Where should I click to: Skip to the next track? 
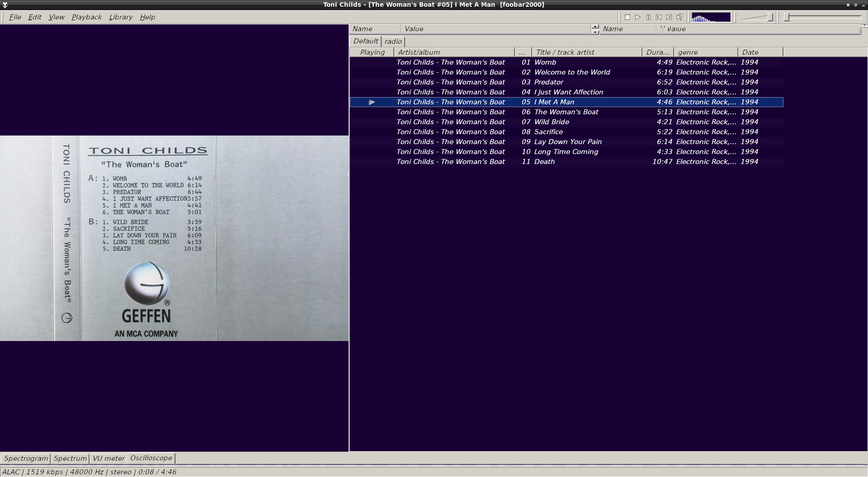pos(669,17)
